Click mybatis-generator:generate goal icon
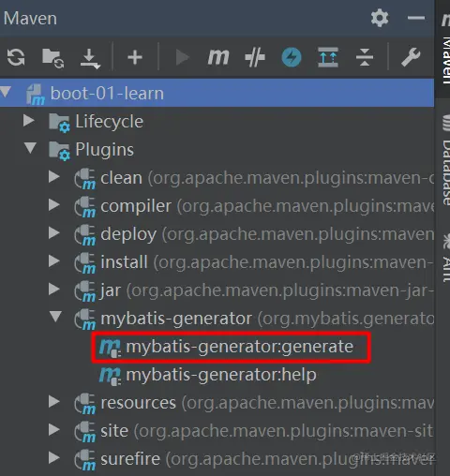Screen dimensions: 450x476 pyautogui.click(x=110, y=348)
